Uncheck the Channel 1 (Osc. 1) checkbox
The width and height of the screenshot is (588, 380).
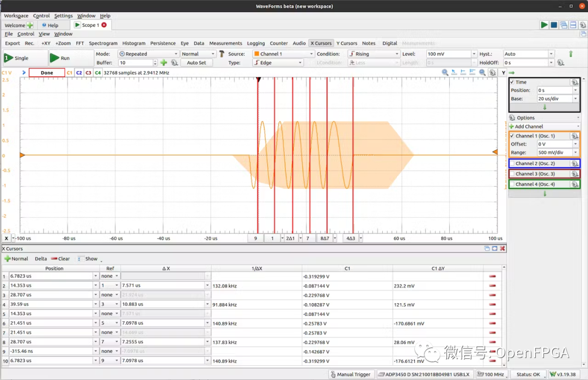[512, 136]
